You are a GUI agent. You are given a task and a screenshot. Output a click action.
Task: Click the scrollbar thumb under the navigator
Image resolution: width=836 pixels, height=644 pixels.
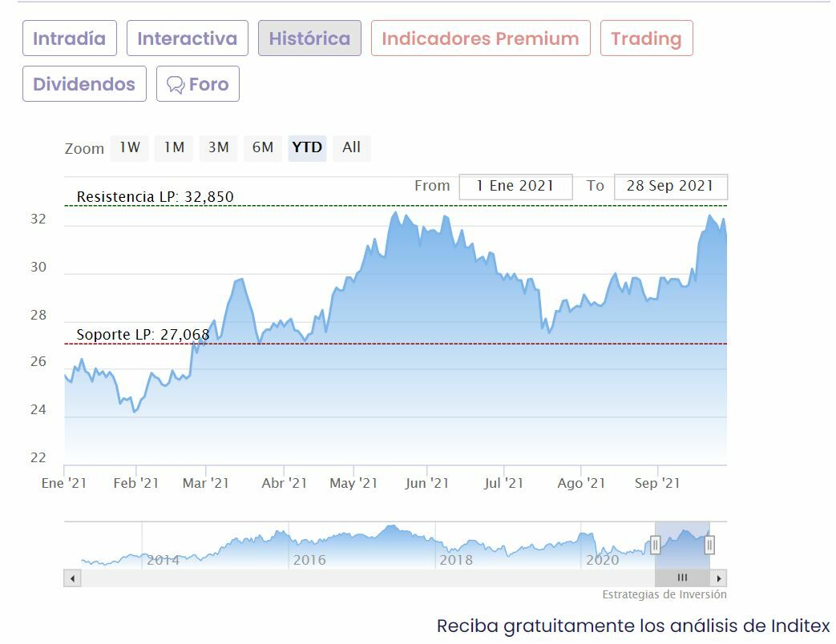tap(682, 578)
